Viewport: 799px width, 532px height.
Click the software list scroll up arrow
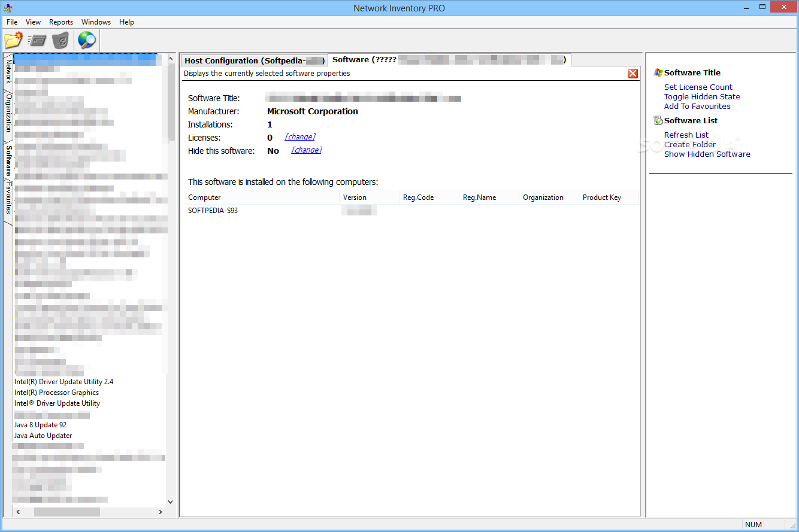pyautogui.click(x=170, y=59)
